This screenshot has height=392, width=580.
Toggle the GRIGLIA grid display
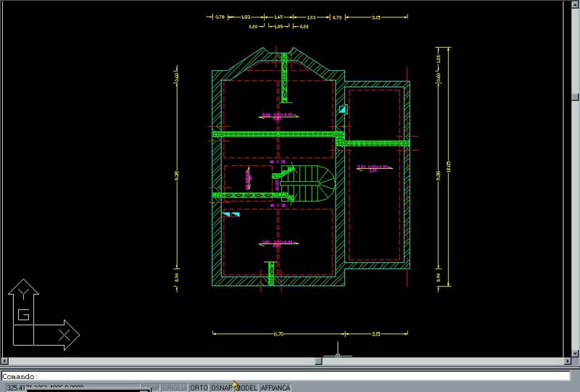[174, 388]
